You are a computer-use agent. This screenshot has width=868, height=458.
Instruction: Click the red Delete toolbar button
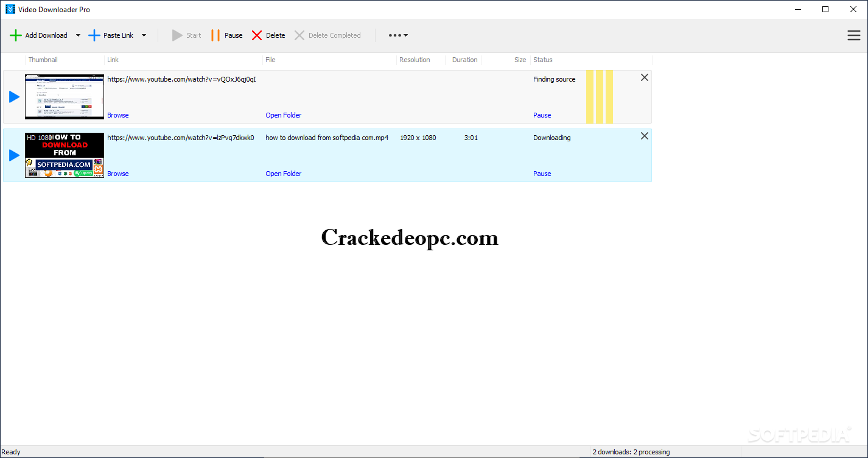(x=268, y=35)
